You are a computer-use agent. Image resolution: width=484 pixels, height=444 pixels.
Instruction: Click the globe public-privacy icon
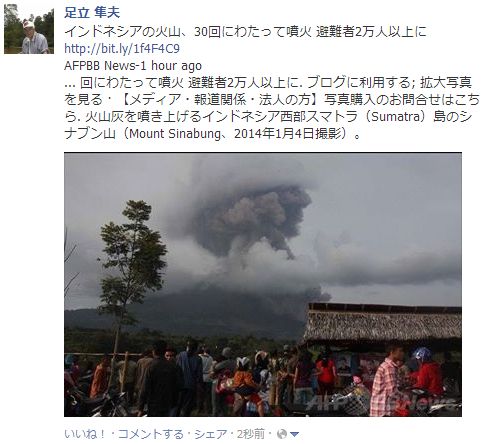point(282,434)
